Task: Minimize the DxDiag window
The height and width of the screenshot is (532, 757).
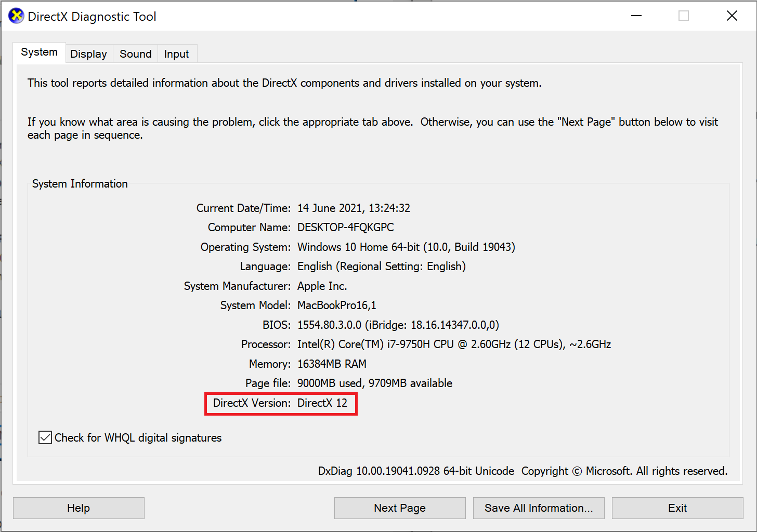Action: (x=636, y=16)
